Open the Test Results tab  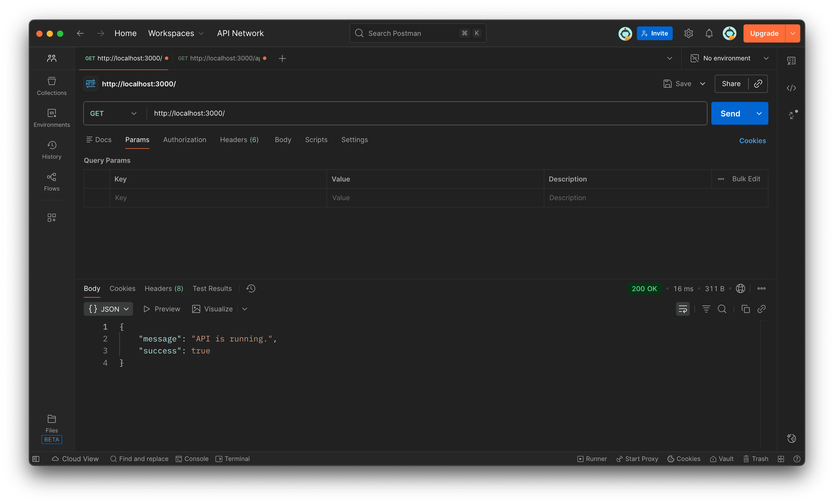point(212,288)
